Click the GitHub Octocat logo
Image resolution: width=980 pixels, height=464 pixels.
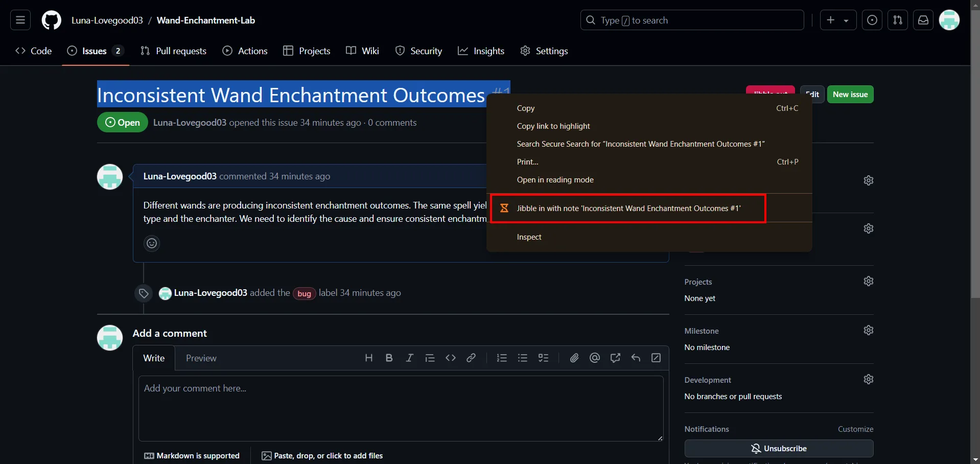point(51,20)
